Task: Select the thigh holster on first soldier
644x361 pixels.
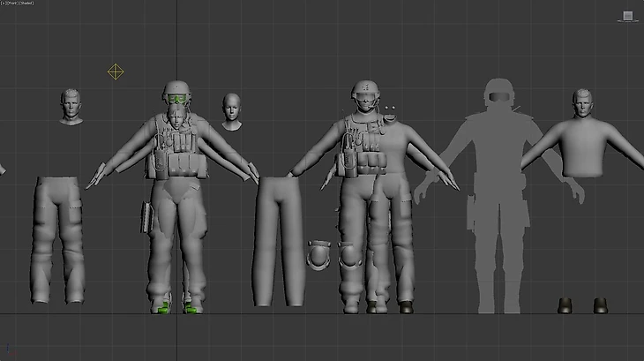Action: (146, 216)
